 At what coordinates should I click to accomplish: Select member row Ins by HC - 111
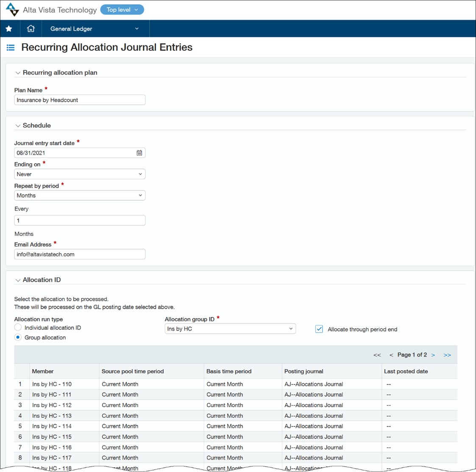click(236, 394)
